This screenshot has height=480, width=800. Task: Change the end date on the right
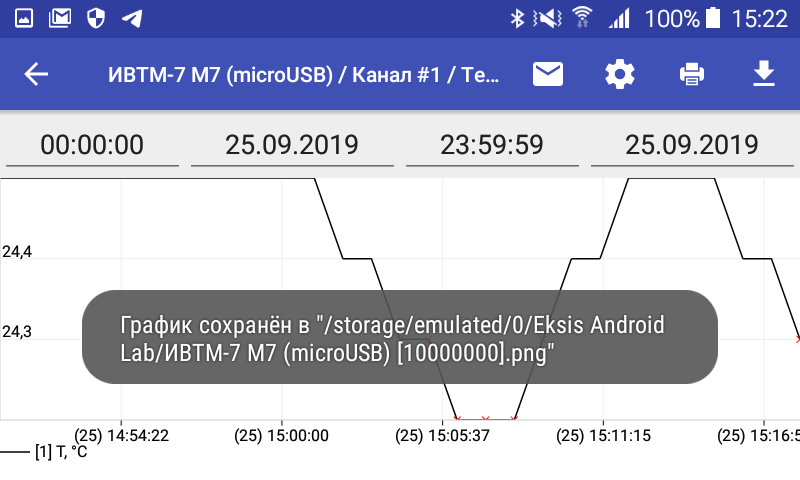691,145
